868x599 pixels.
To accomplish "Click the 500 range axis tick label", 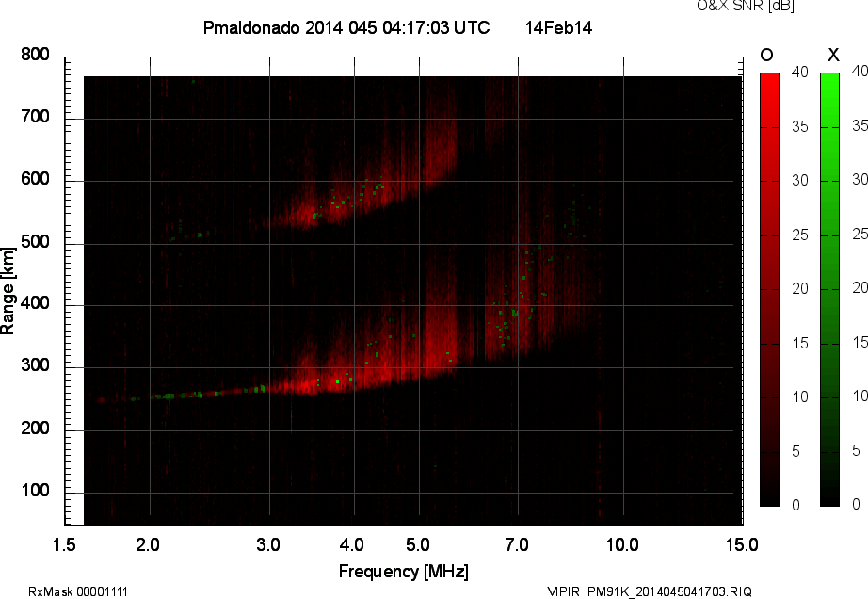I will (x=35, y=242).
